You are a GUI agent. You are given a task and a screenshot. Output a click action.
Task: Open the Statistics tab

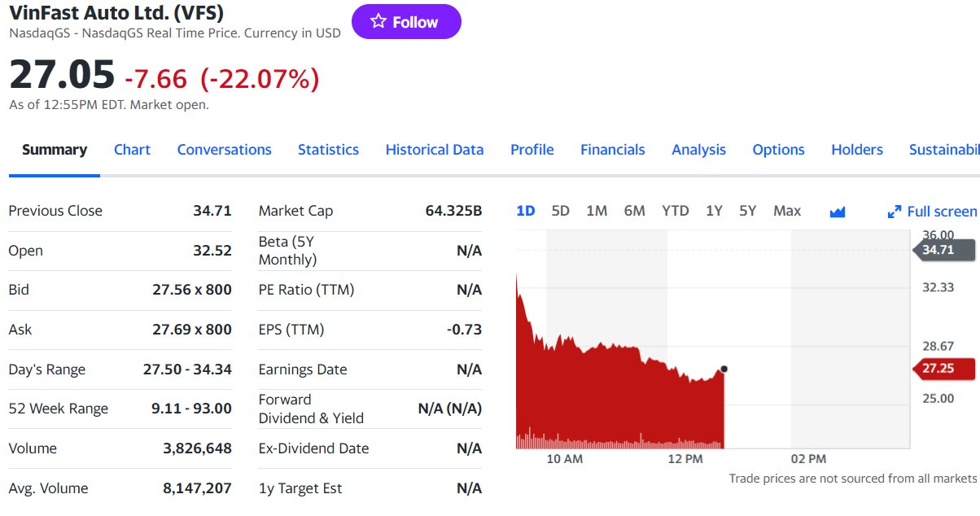coord(328,150)
